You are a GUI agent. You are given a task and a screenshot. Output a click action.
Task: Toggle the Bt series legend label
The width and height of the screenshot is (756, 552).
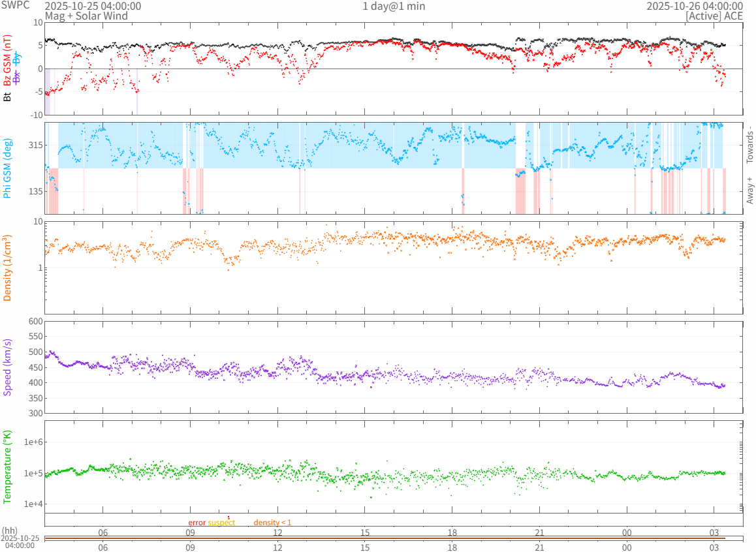coord(8,97)
